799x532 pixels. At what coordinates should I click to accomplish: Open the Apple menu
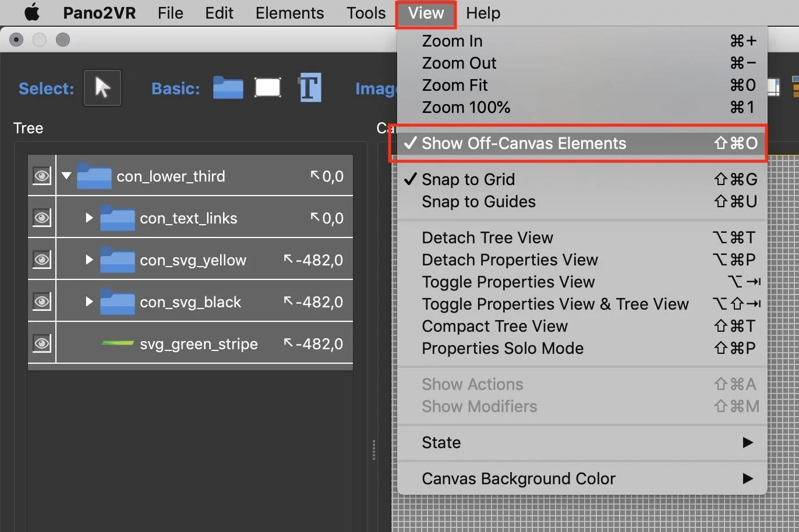pos(31,12)
